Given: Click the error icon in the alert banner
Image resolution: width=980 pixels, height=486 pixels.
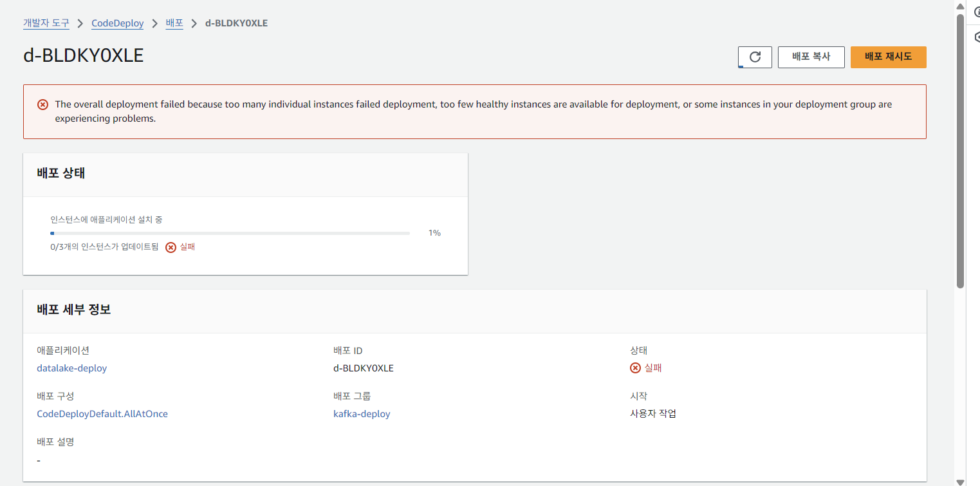Looking at the screenshot, I should pyautogui.click(x=42, y=104).
